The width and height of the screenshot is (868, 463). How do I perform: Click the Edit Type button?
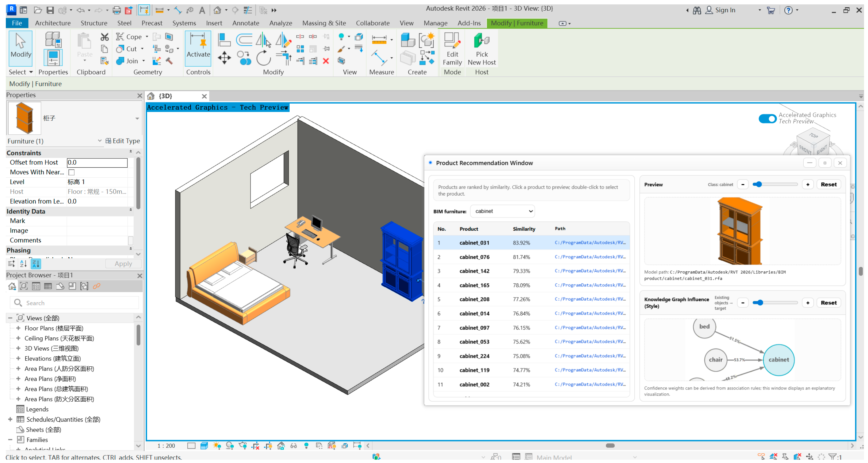coord(123,141)
